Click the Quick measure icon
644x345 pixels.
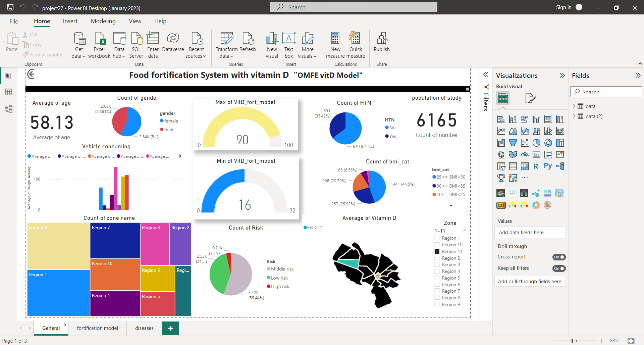[x=355, y=39]
